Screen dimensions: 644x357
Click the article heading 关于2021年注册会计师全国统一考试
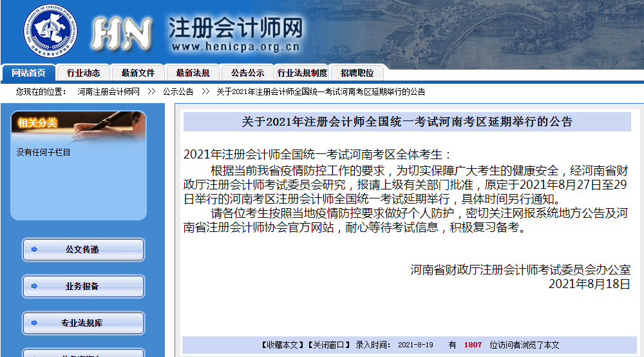click(x=407, y=122)
